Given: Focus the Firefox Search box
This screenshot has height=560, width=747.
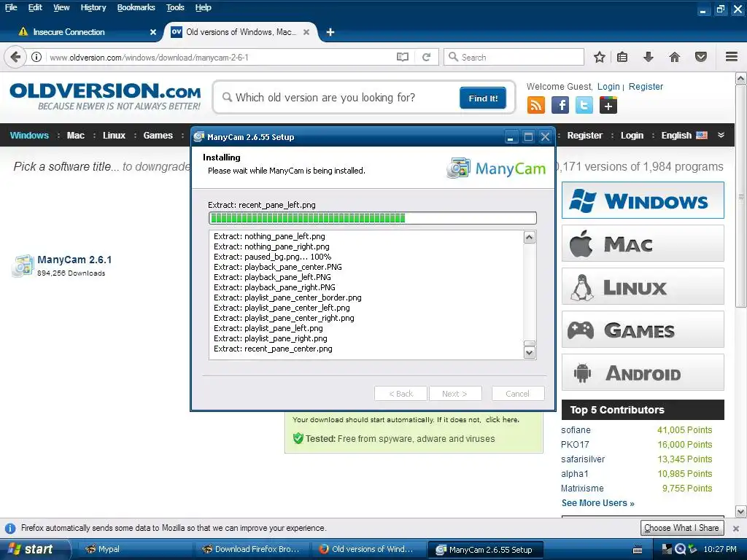Looking at the screenshot, I should pyautogui.click(x=514, y=57).
